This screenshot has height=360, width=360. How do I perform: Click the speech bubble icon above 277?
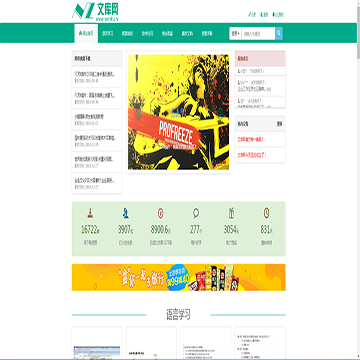pos(196,213)
